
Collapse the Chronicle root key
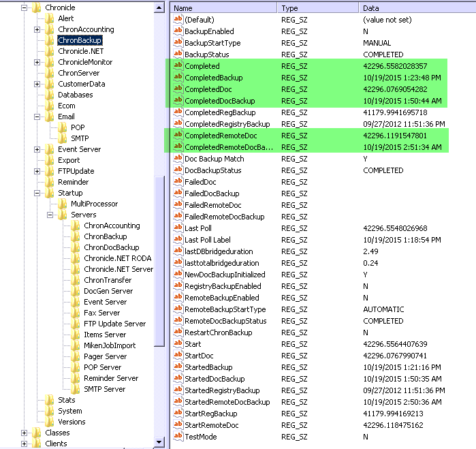coord(24,8)
